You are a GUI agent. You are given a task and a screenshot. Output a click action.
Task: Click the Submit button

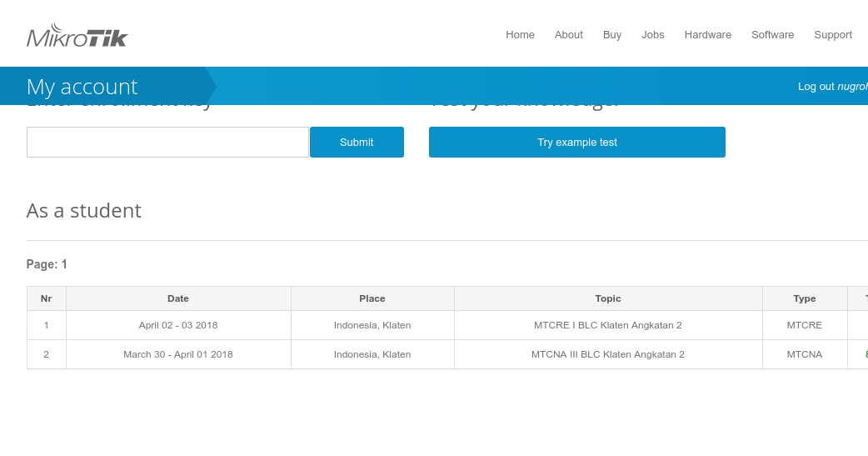357,142
